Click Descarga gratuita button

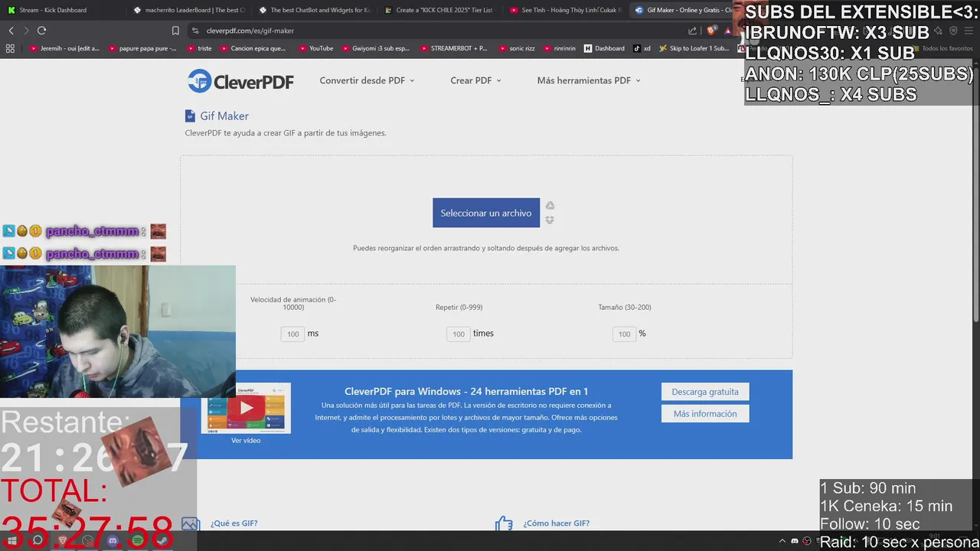pos(705,392)
